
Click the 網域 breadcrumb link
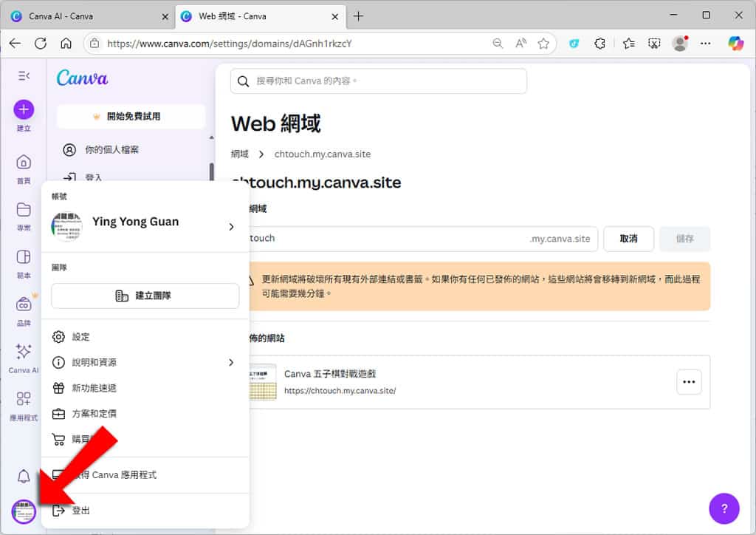point(240,154)
